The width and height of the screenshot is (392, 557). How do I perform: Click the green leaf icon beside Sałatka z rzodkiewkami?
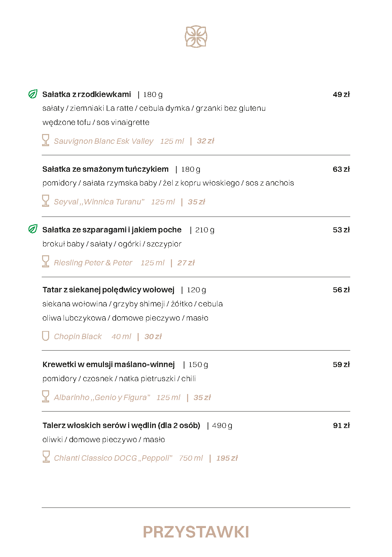[x=33, y=94]
